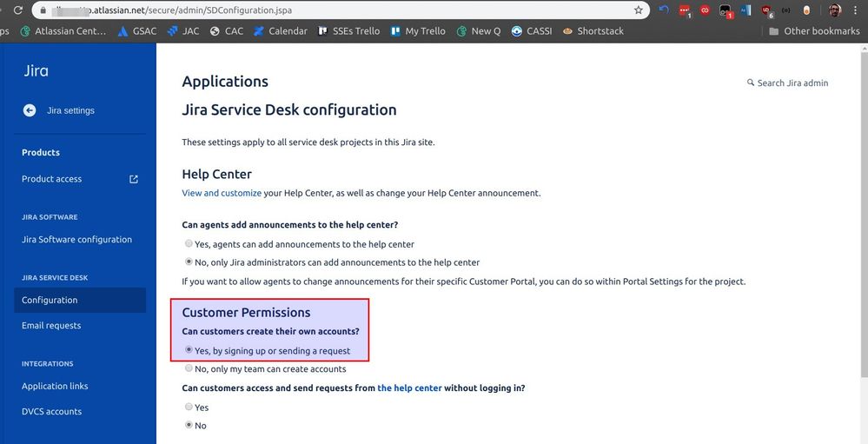Click the magnifier icon in Search Jira admin
The height and width of the screenshot is (444, 868).
751,83
